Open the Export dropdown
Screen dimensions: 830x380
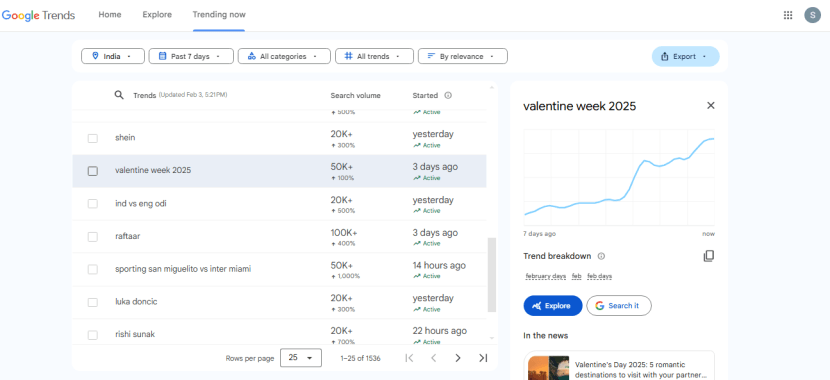[x=685, y=56]
